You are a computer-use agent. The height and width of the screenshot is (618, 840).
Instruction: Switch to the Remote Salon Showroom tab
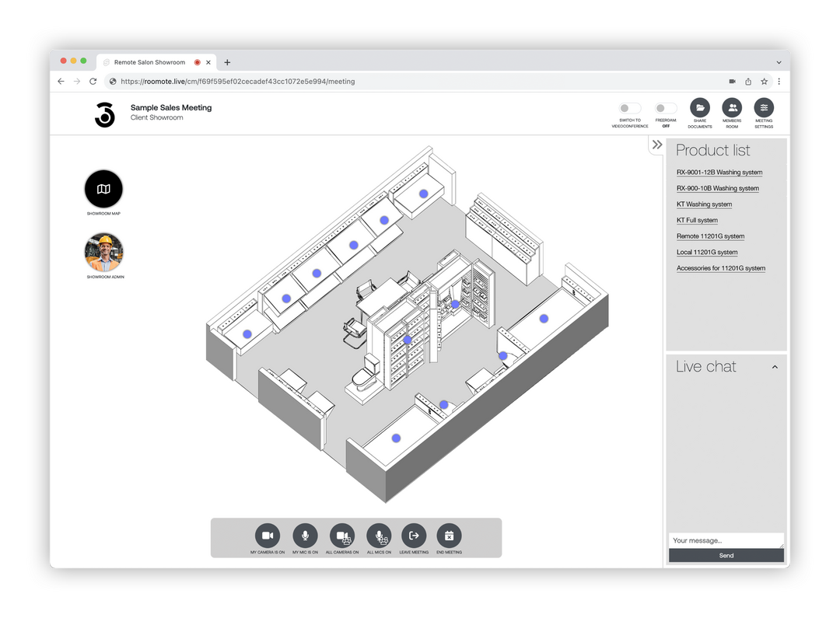tap(149, 62)
